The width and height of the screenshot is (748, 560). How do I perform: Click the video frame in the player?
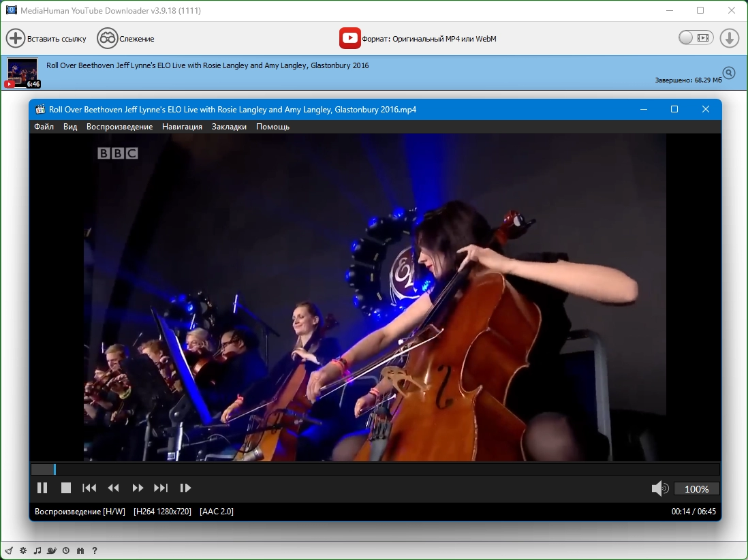tap(375, 297)
